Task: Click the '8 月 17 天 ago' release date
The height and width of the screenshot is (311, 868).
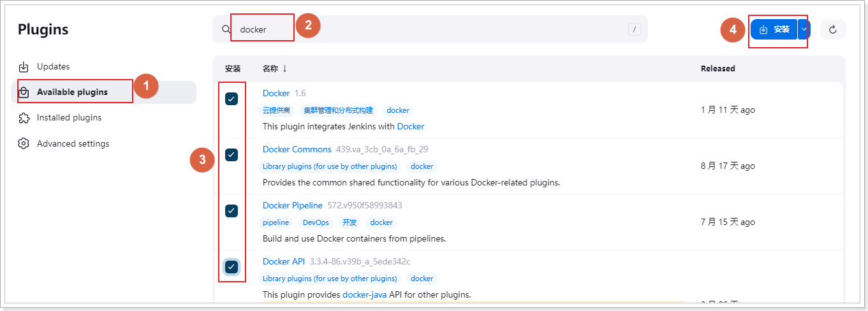Action: point(728,166)
